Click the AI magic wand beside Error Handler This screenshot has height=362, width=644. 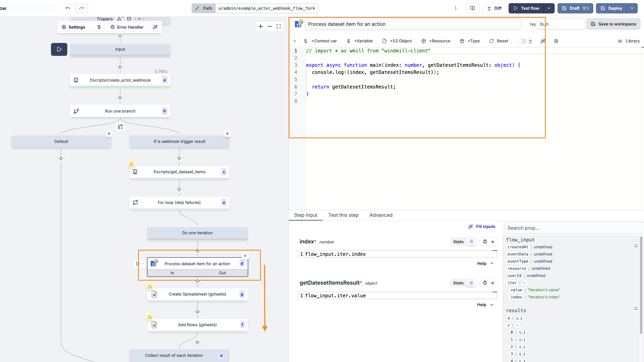tap(155, 27)
